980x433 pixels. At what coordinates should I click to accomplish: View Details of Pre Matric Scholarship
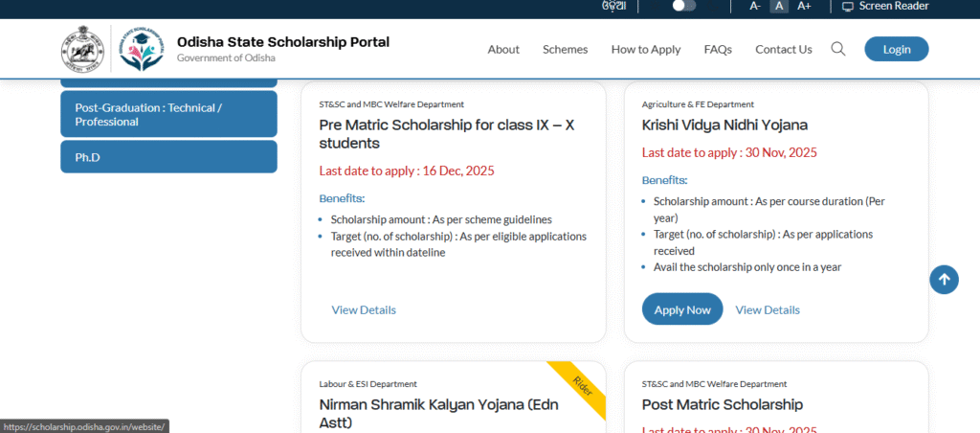[364, 309]
